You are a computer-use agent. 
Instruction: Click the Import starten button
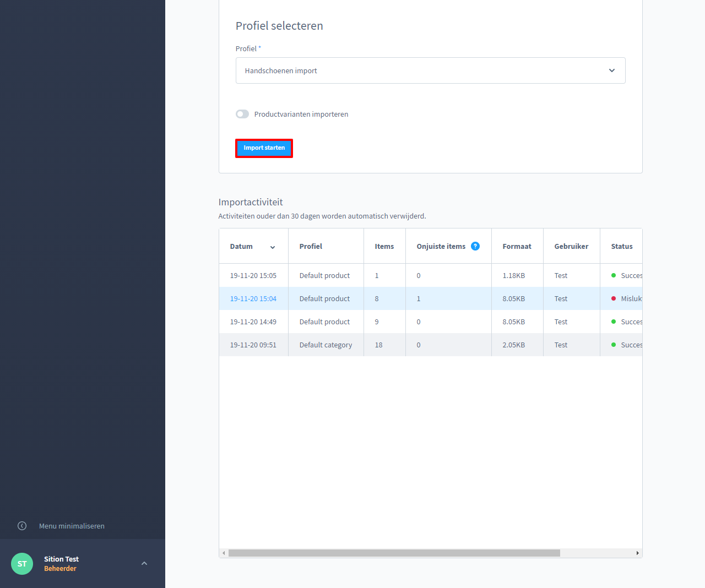[264, 148]
